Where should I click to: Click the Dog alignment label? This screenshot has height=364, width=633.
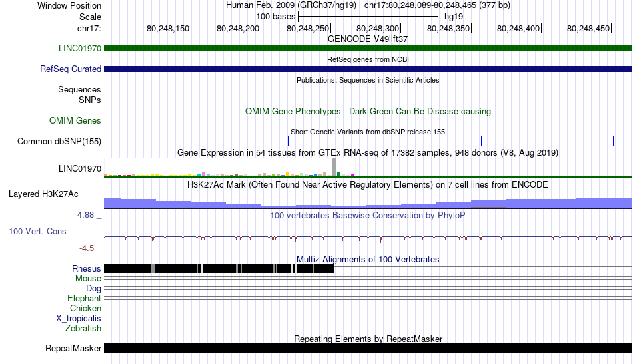[x=93, y=289]
